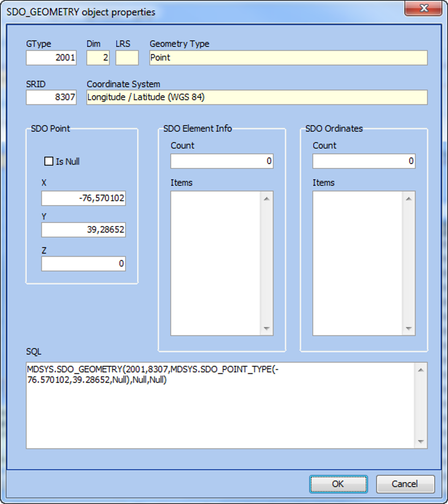Viewport: 448px width, 504px height.
Task: Click the Z value field
Action: [83, 264]
